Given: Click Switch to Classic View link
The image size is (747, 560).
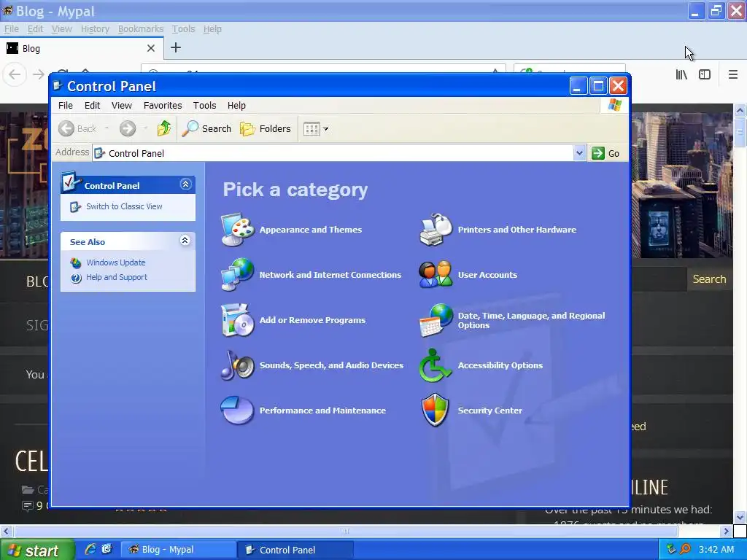Looking at the screenshot, I should click(x=124, y=206).
